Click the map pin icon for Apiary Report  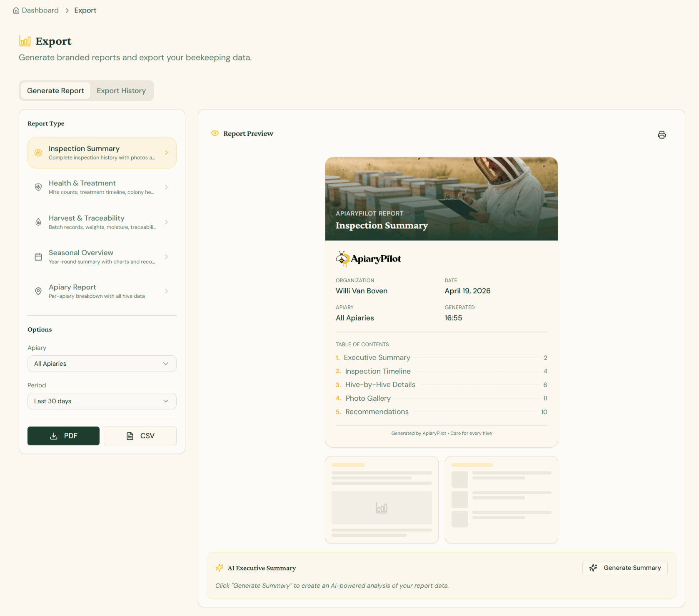tap(38, 291)
